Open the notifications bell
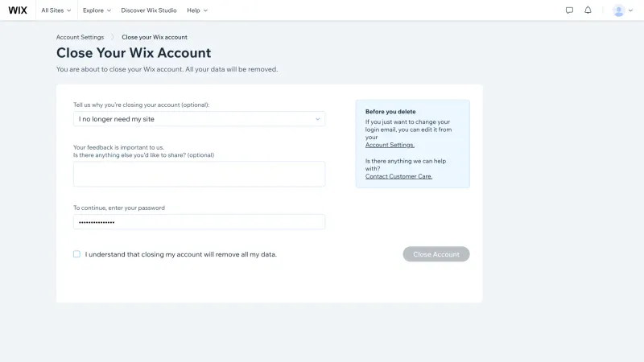644x362 pixels. click(x=588, y=10)
